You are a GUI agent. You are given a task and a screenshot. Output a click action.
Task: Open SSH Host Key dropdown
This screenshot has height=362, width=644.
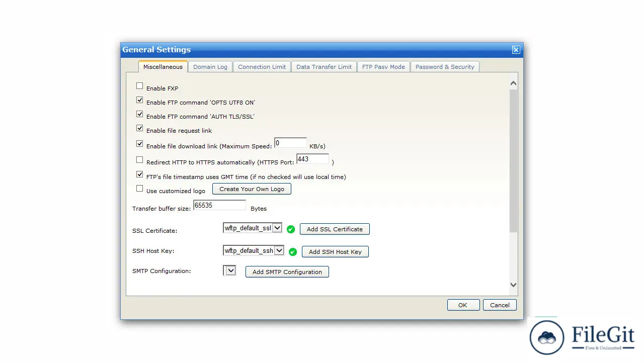click(x=254, y=250)
